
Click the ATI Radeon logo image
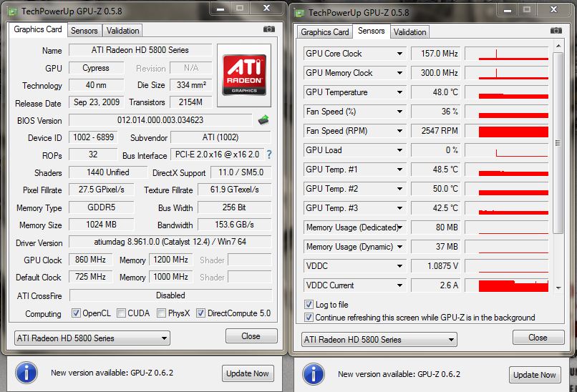[244, 75]
